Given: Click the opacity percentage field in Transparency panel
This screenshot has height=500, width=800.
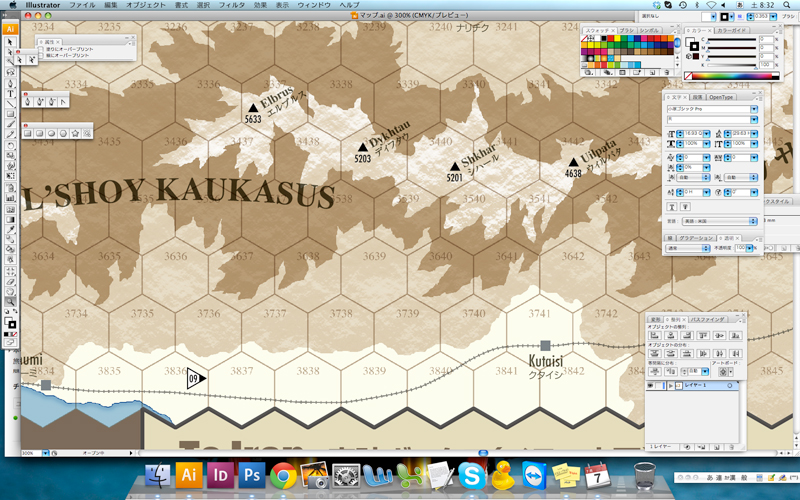Looking at the screenshot, I should (741, 248).
